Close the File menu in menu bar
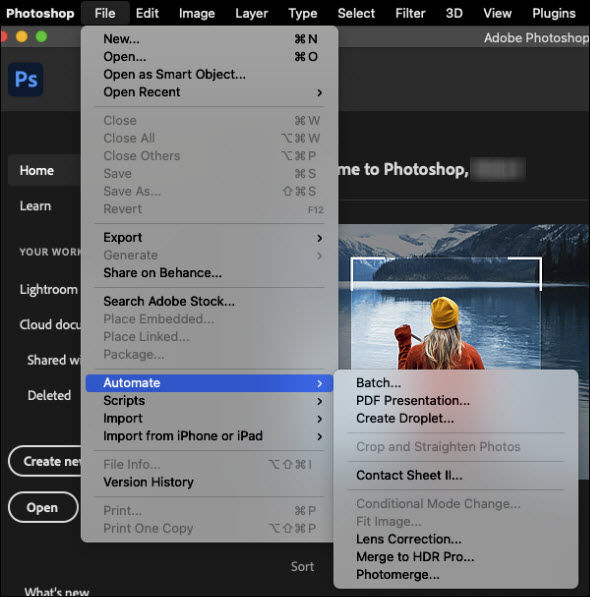 105,13
